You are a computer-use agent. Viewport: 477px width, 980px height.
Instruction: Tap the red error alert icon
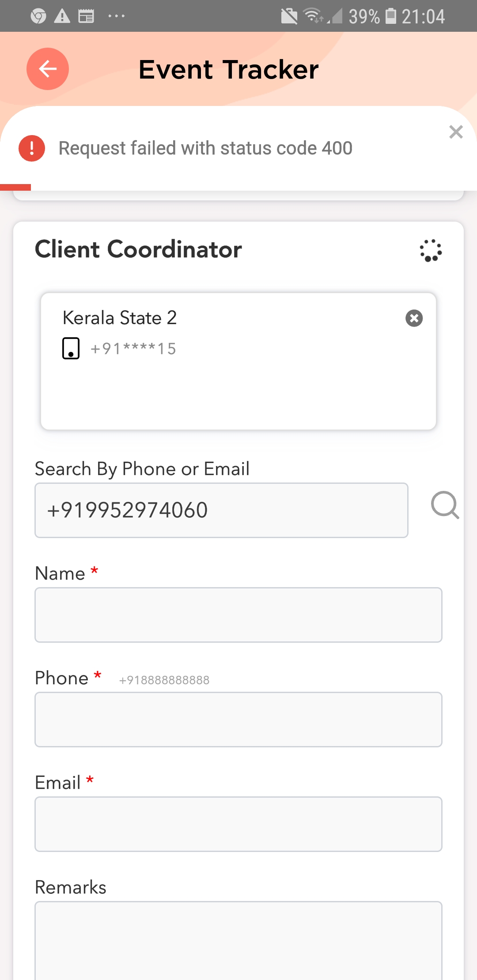coord(32,148)
